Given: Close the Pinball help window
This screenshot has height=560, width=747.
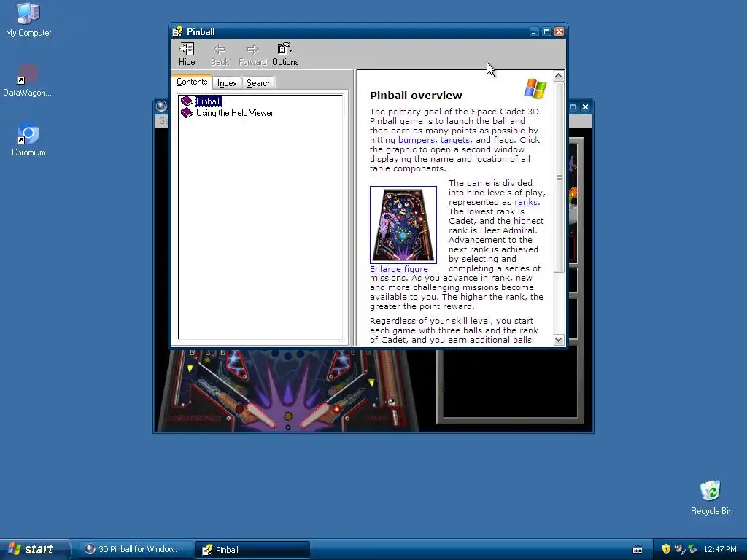Looking at the screenshot, I should 559,32.
